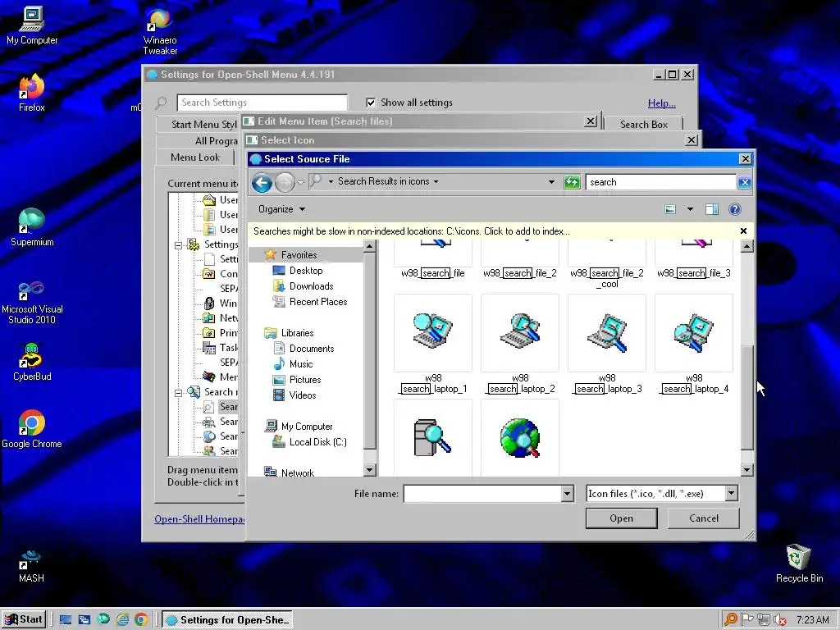Open the recent pages dropdown arrow
This screenshot has width=840, height=630.
300,183
